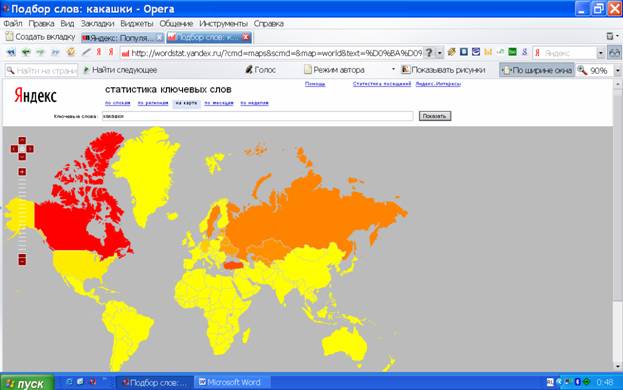Click the language indicator in system tray
Image resolution: width=623 pixels, height=390 pixels.
pos(550,382)
